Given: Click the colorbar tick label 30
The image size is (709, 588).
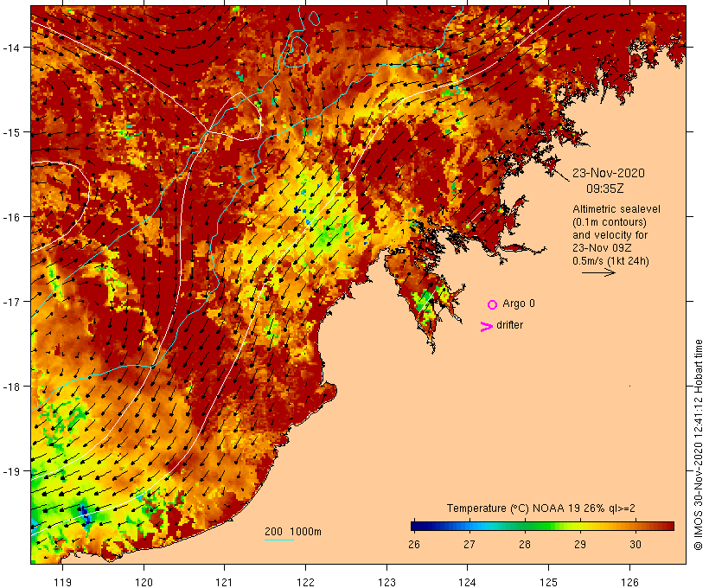Looking at the screenshot, I should coord(636,545).
